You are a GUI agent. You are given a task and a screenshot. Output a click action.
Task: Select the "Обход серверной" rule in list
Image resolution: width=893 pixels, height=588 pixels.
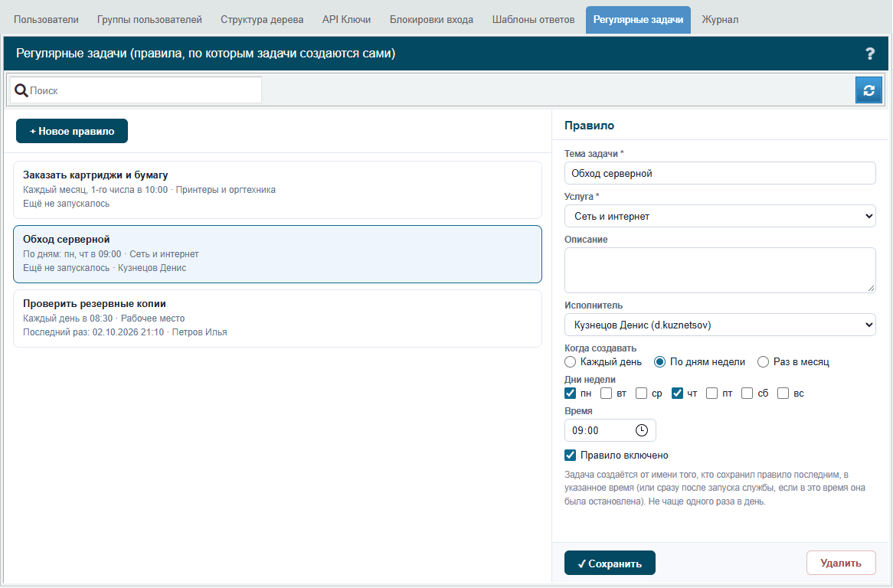point(277,254)
